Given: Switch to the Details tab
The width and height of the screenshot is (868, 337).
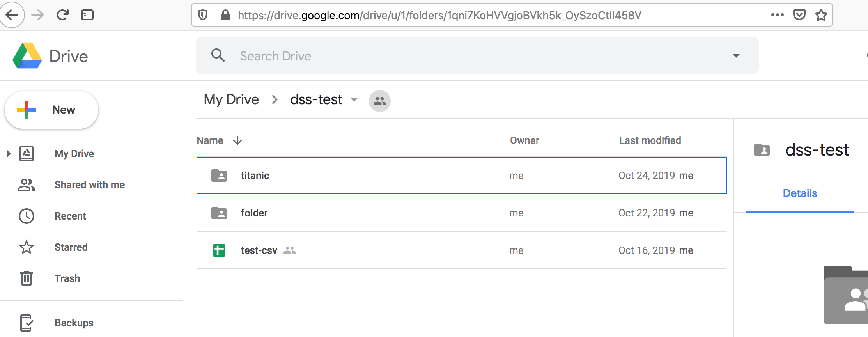Looking at the screenshot, I should (x=800, y=193).
